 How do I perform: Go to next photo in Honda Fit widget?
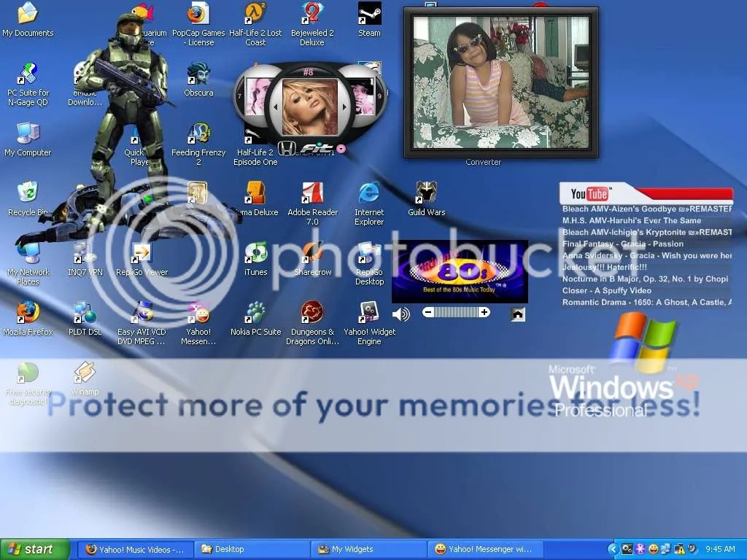click(345, 108)
